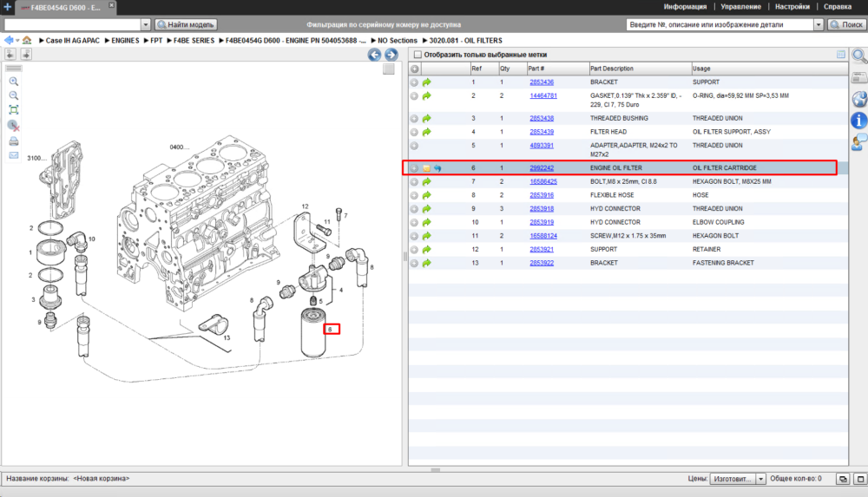Viewport: 868px width, 497px height.
Task: Expand navigation panel right icon
Action: pyautogui.click(x=26, y=54)
